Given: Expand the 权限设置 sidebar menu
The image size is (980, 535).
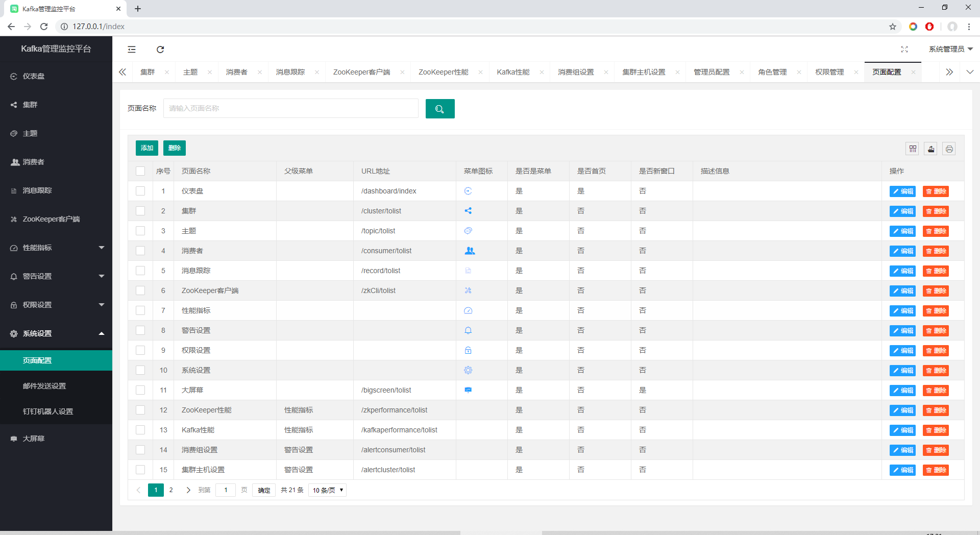Looking at the screenshot, I should click(x=56, y=305).
